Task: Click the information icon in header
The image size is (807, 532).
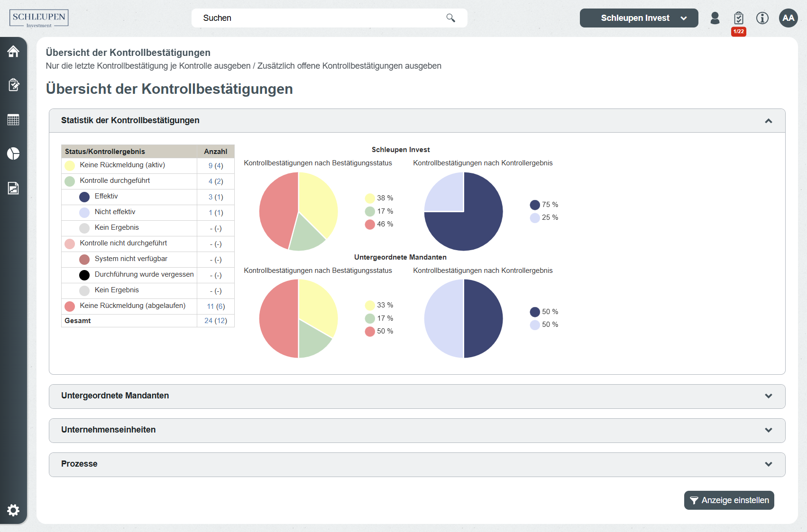Action: [x=762, y=18]
